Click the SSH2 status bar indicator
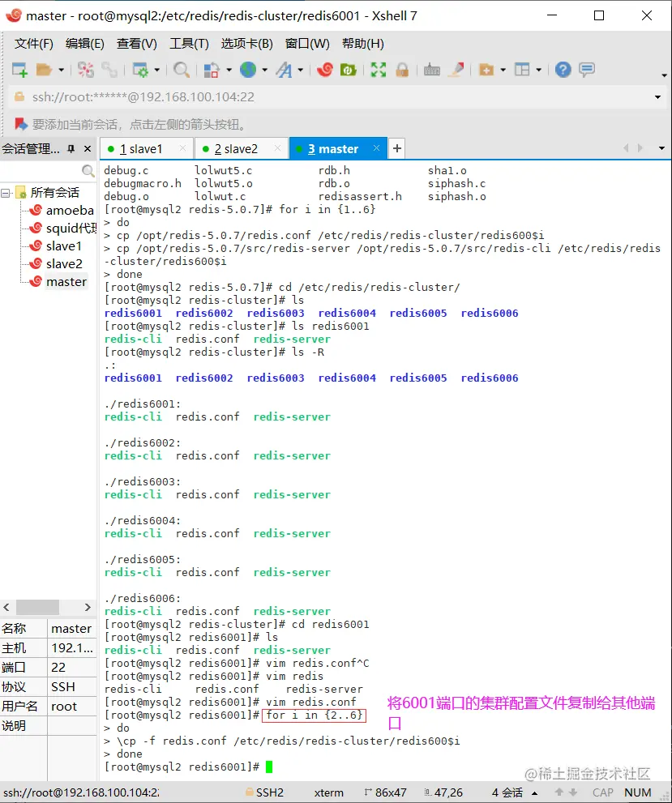This screenshot has width=672, height=803. click(265, 792)
